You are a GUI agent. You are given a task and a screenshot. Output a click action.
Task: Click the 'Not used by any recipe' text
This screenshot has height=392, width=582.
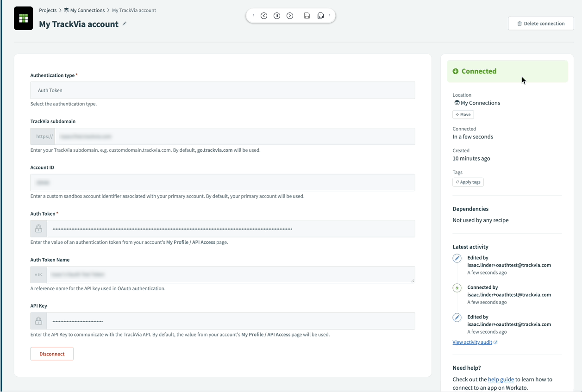point(481,220)
